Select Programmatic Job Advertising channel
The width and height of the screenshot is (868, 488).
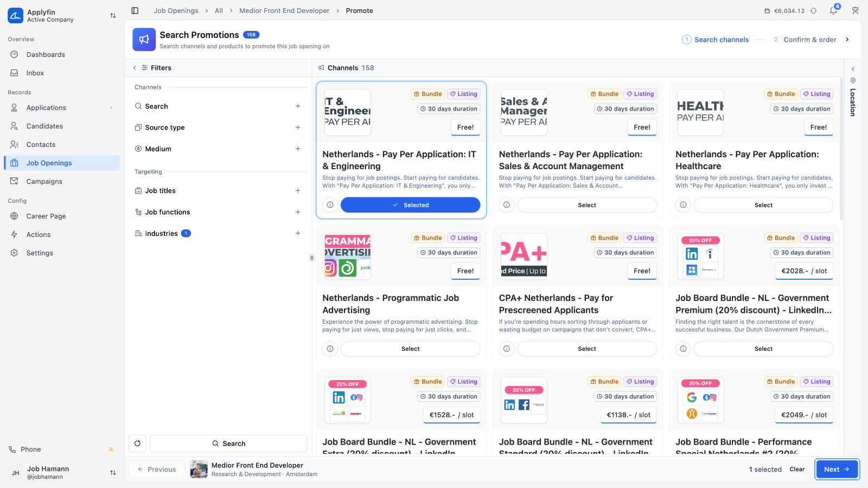pos(410,349)
